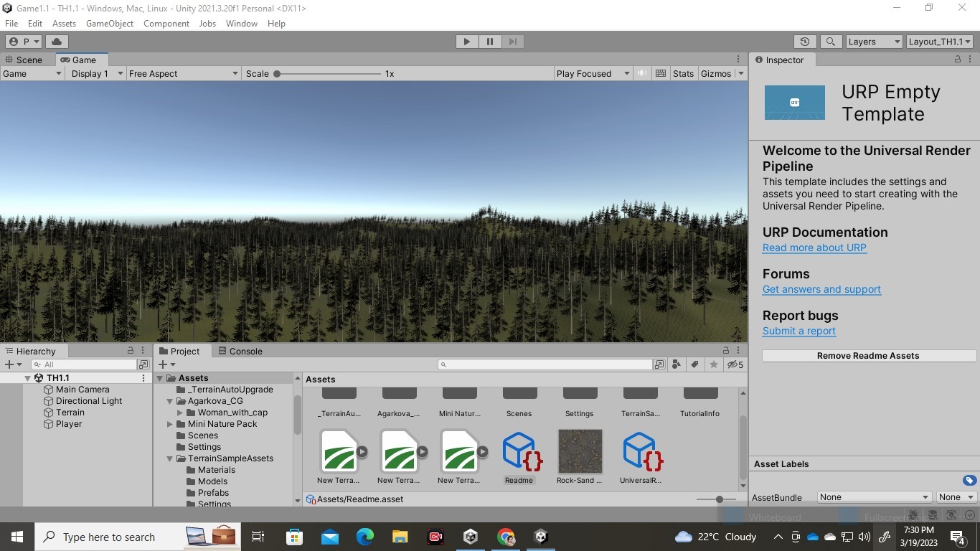The image size is (980, 551).
Task: Toggle the keyboard shortcuts icon in Game view
Action: tap(661, 73)
